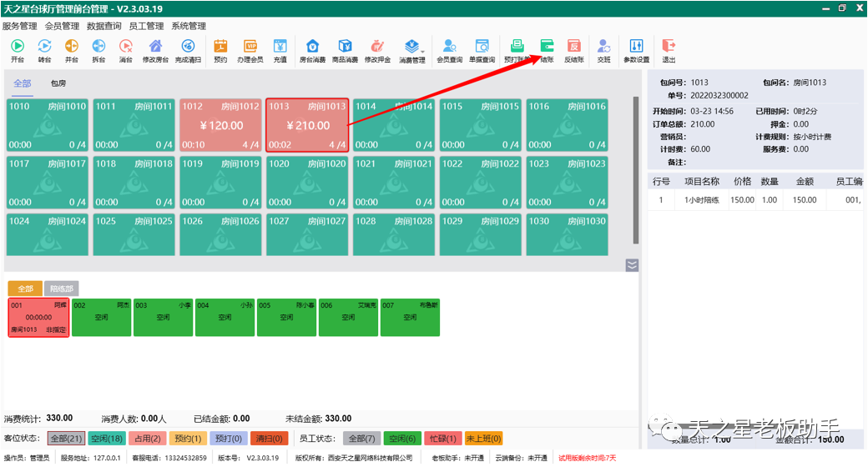Open the 服务管理 menu
Image resolution: width=868 pixels, height=467 pixels.
[20, 26]
